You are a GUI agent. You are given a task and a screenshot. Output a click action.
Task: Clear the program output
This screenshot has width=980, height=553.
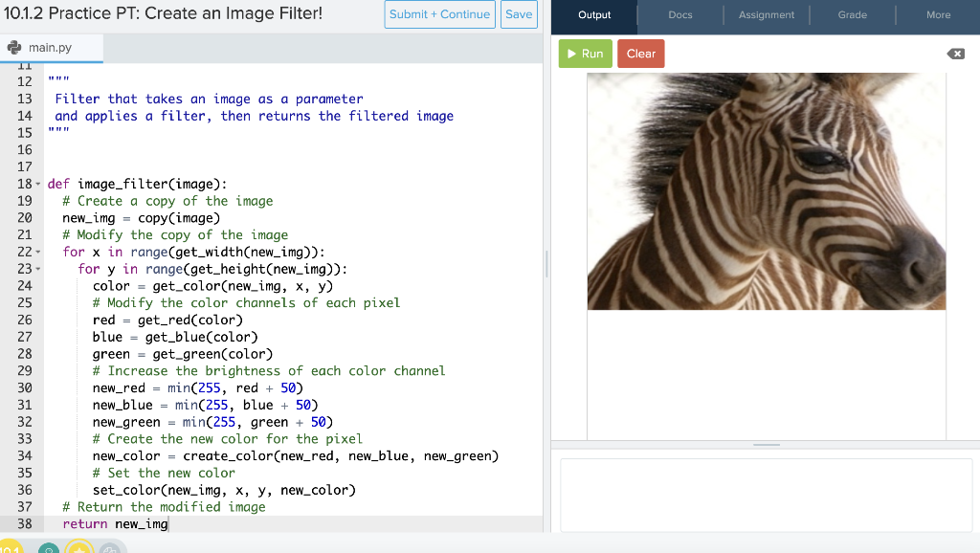tap(640, 54)
